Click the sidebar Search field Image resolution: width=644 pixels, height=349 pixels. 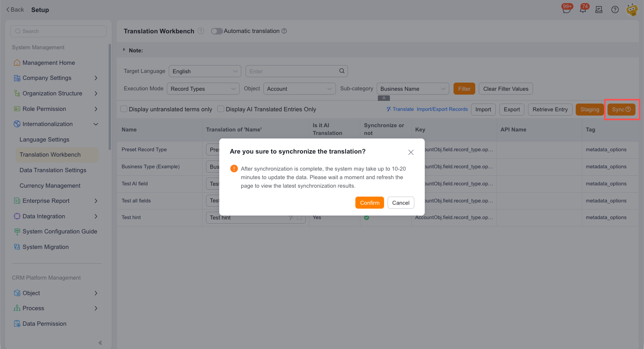point(58,31)
